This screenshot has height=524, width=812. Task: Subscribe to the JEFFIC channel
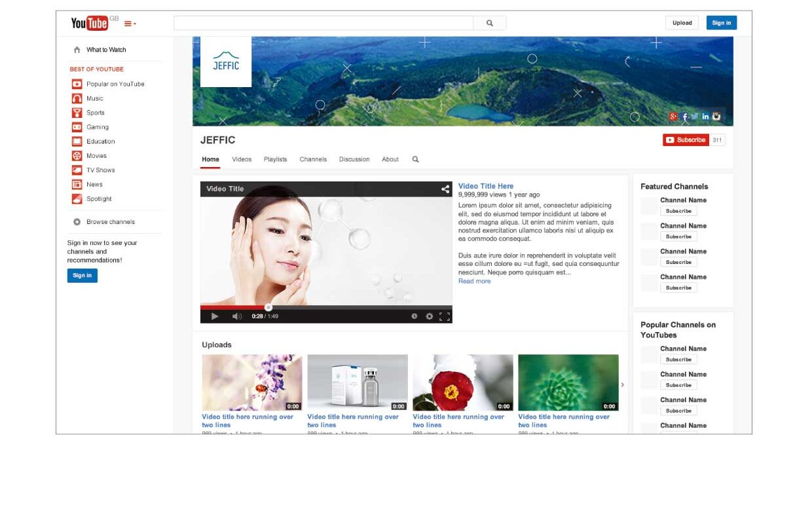click(x=686, y=140)
